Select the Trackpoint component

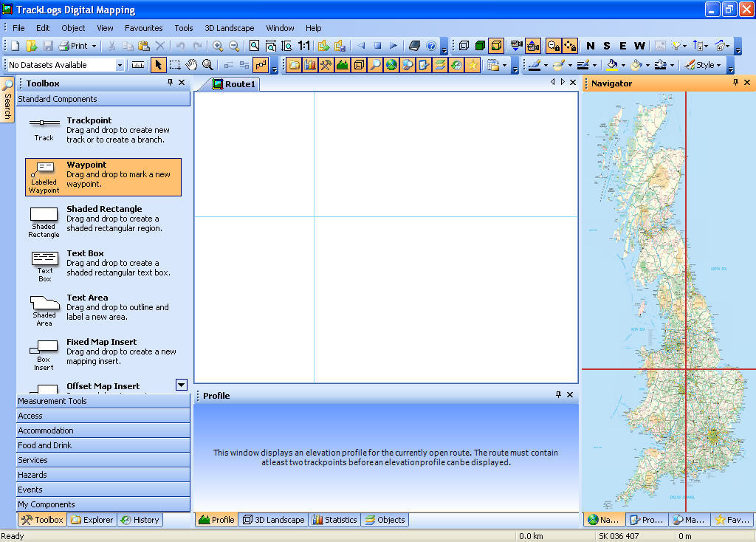[x=103, y=130]
